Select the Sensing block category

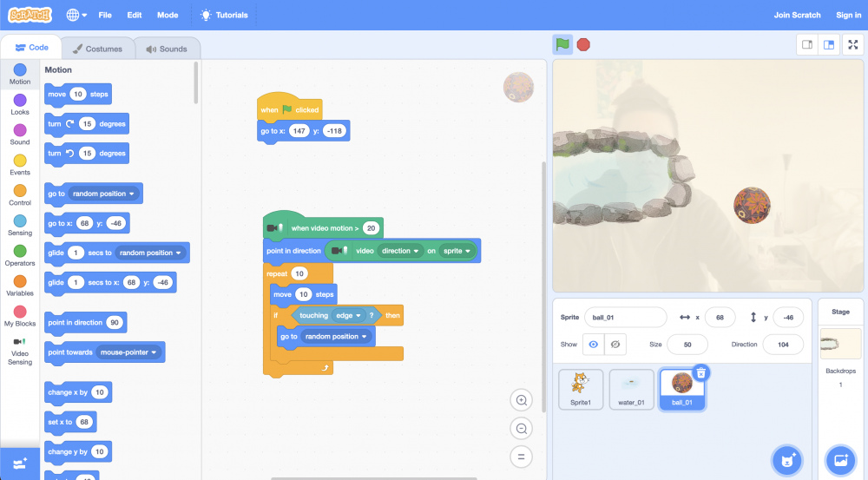point(20,226)
